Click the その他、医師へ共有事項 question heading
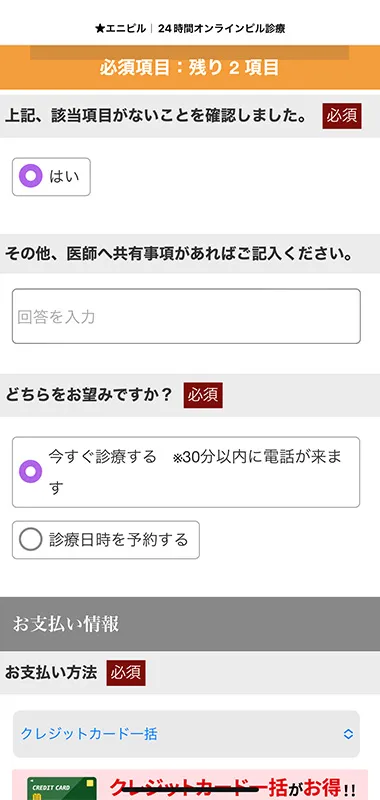Image resolution: width=380 pixels, height=800 pixels. (x=180, y=254)
